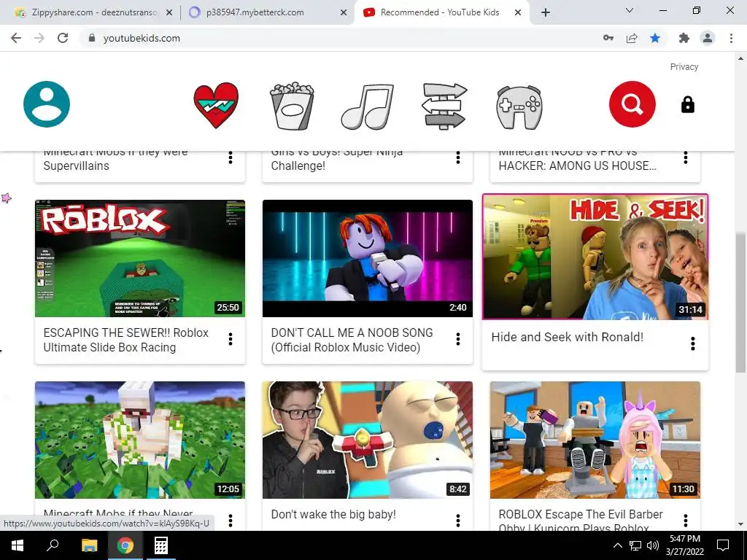Open the Chrome three-dot menu

(x=731, y=38)
